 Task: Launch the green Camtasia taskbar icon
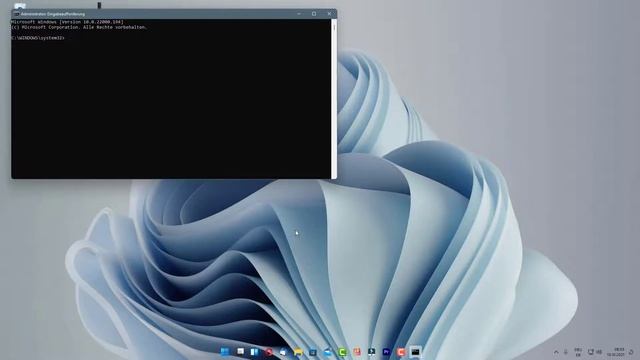(342, 352)
